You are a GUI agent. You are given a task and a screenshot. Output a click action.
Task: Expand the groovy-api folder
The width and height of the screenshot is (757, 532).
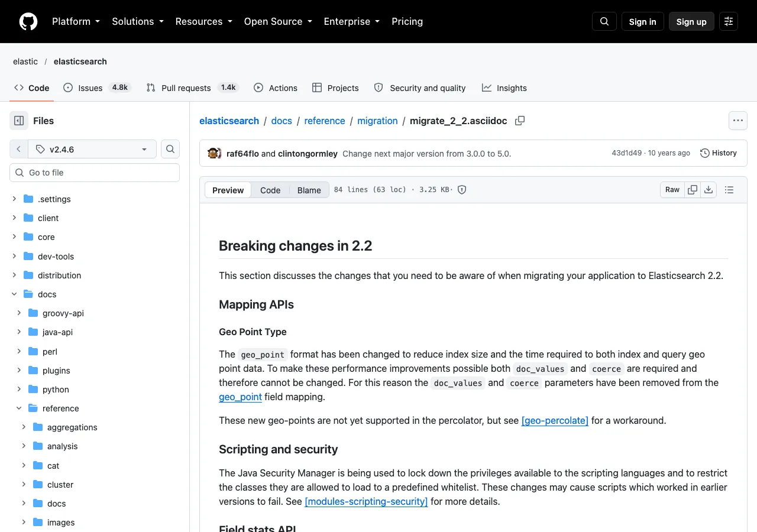19,313
